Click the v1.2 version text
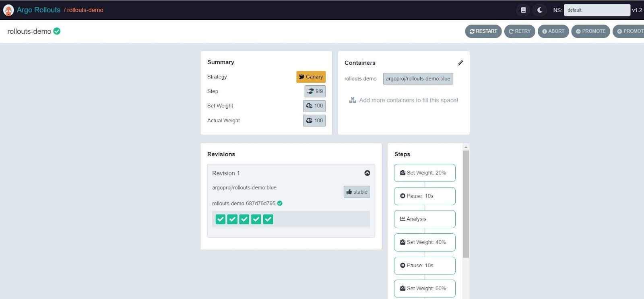644x299 pixels. tap(638, 10)
